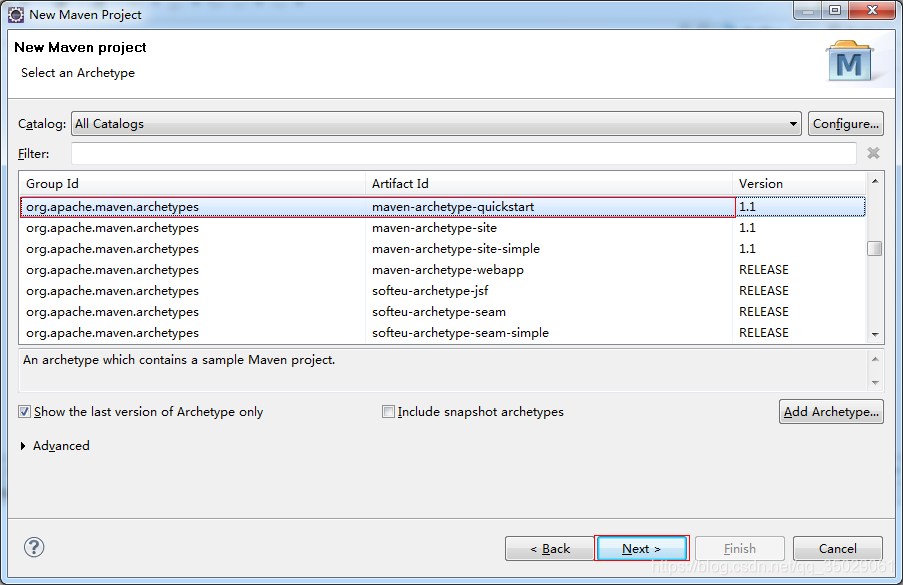Click the Configure... button
This screenshot has height=585, width=903.
coord(845,124)
